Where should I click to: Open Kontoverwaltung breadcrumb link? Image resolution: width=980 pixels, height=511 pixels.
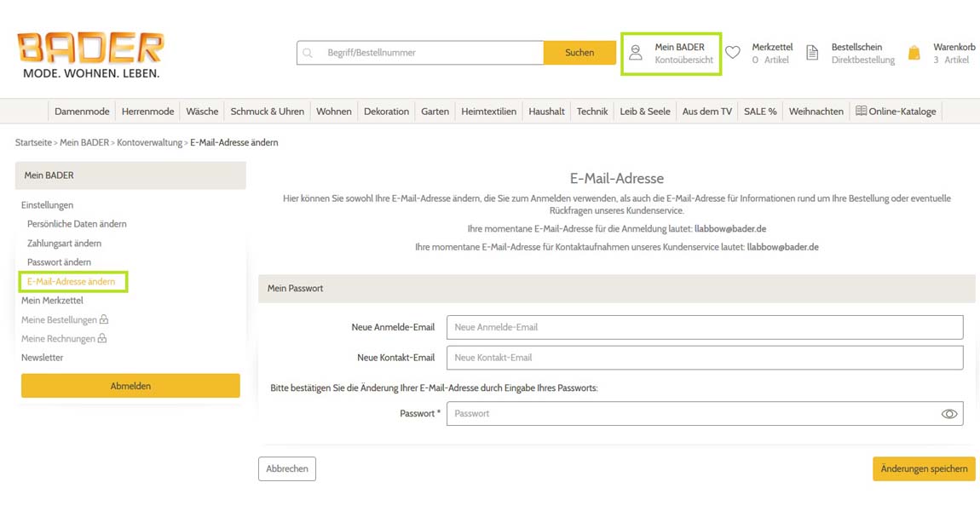point(150,142)
